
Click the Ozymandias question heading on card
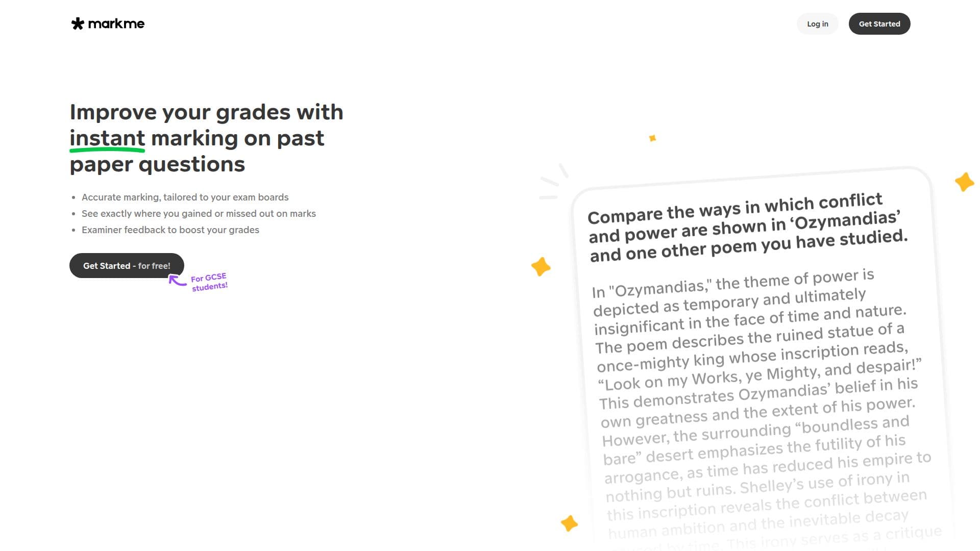point(748,228)
